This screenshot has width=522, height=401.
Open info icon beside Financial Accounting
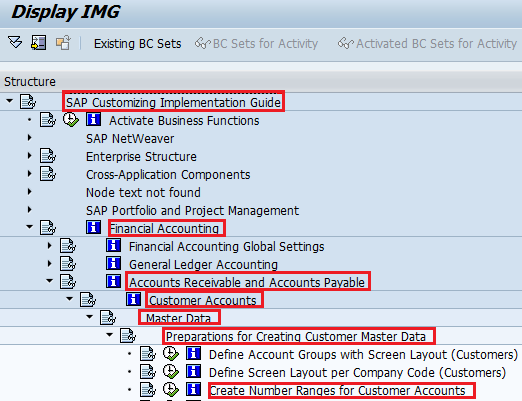pos(94,227)
